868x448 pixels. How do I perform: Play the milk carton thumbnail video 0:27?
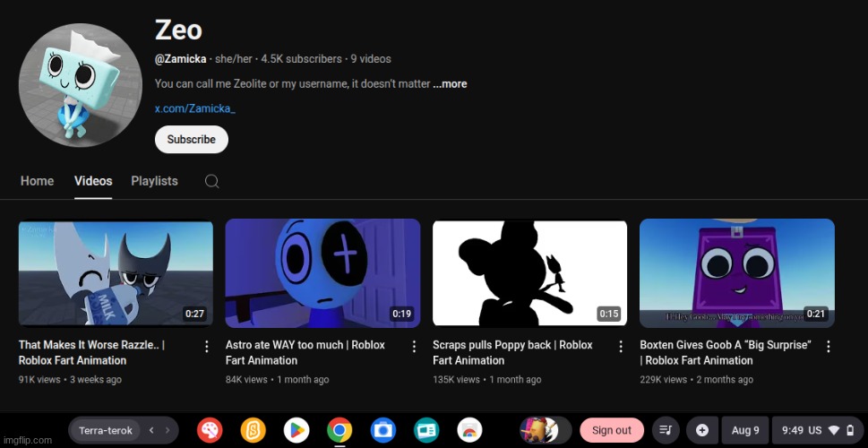[116, 273]
